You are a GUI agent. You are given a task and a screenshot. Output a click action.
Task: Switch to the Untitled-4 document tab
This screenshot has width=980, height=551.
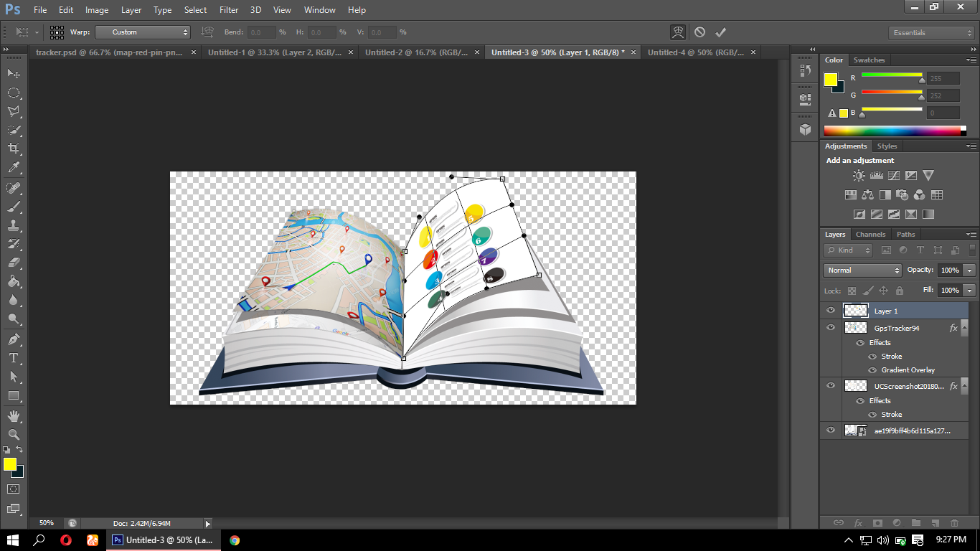695,52
